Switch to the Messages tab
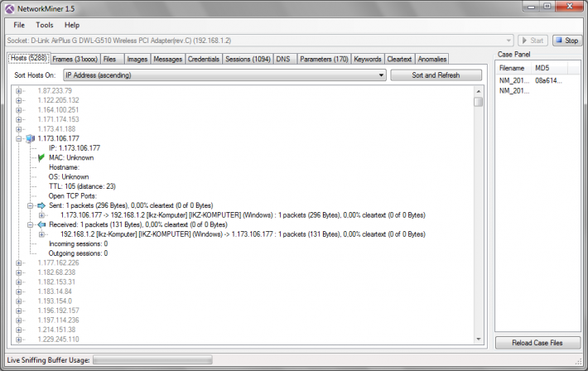The image size is (588, 371). [x=167, y=60]
